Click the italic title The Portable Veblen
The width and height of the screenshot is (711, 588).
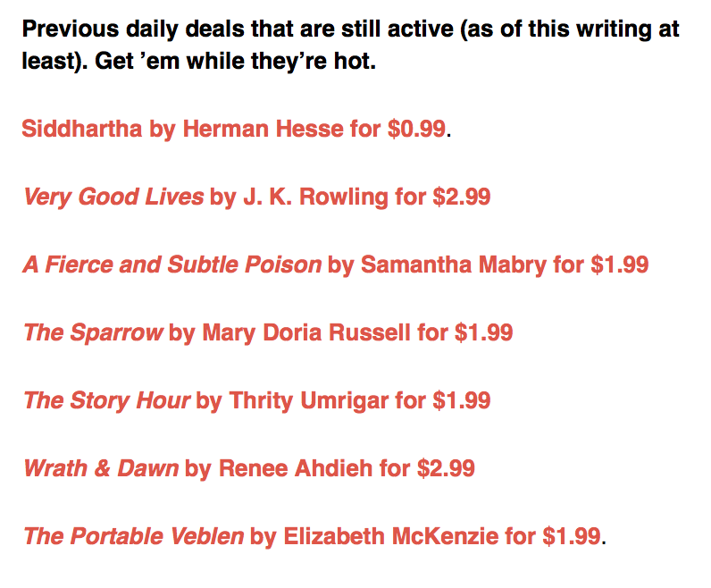click(x=134, y=536)
